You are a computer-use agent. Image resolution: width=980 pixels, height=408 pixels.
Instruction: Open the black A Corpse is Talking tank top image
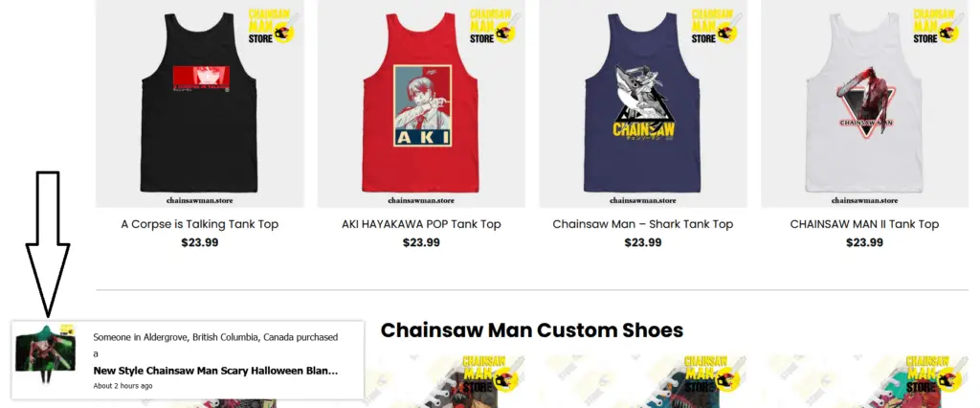tap(199, 103)
